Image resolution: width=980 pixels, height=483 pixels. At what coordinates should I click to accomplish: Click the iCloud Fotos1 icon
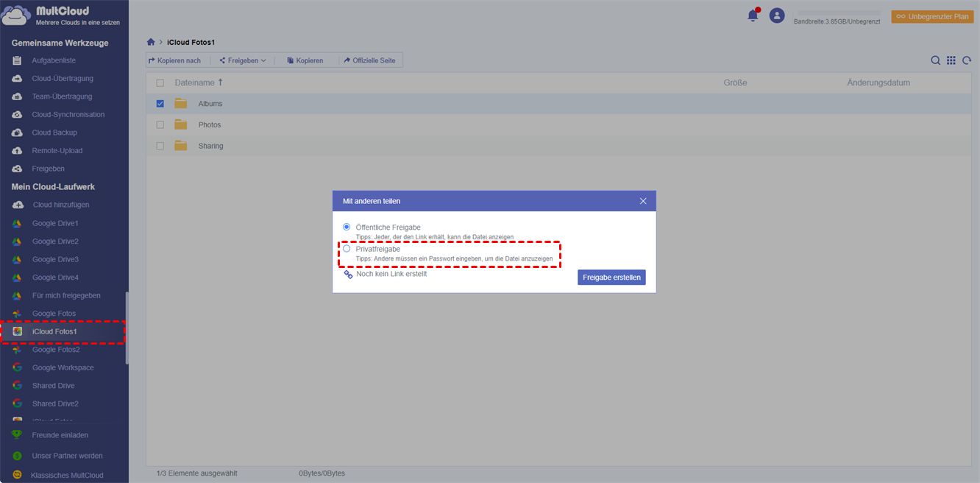pyautogui.click(x=17, y=331)
